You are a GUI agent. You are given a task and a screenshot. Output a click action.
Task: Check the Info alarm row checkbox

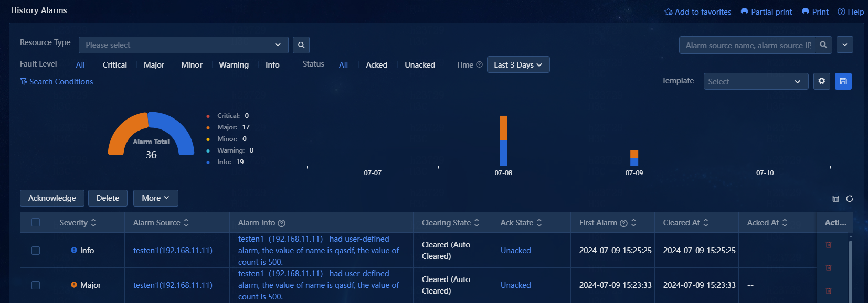36,251
